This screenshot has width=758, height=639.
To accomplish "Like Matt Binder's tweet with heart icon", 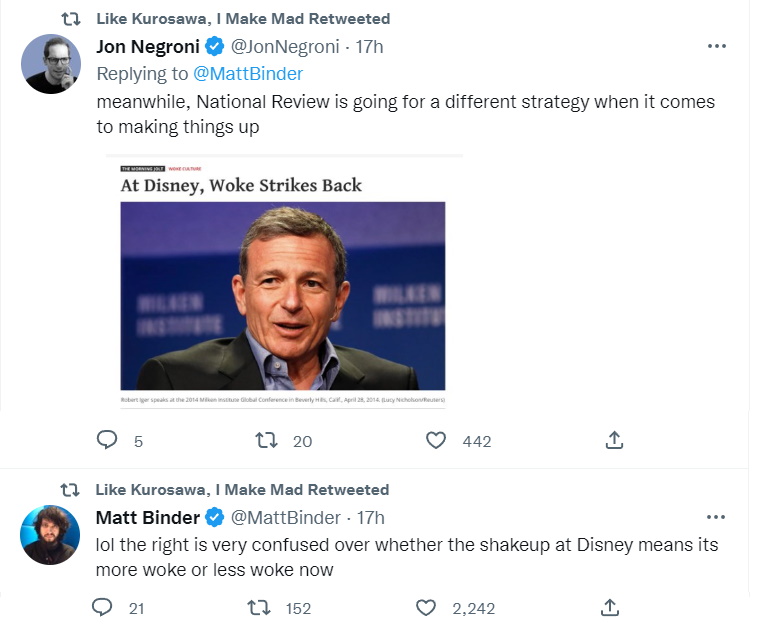I will pyautogui.click(x=427, y=607).
